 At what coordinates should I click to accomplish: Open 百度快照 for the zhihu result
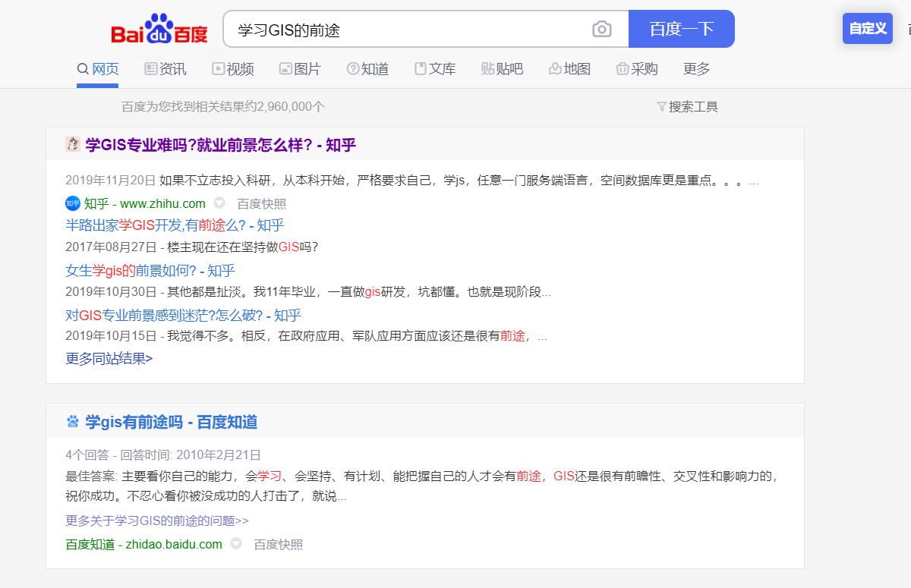[x=262, y=204]
